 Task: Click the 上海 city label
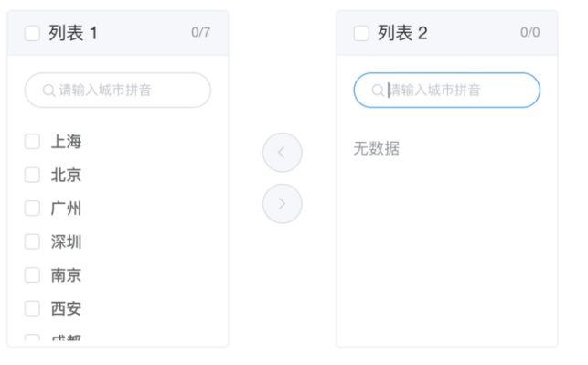(67, 142)
